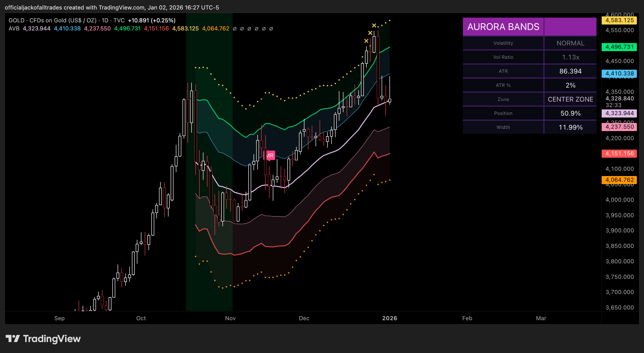The image size is (644, 353).
Task: Click the 4,000.000 price axis tick
Action: pos(620,200)
